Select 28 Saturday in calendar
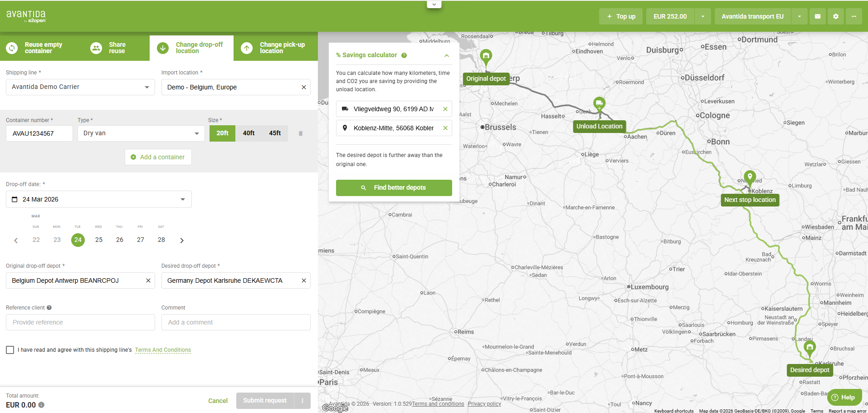Image resolution: width=868 pixels, height=413 pixels. coord(161,240)
